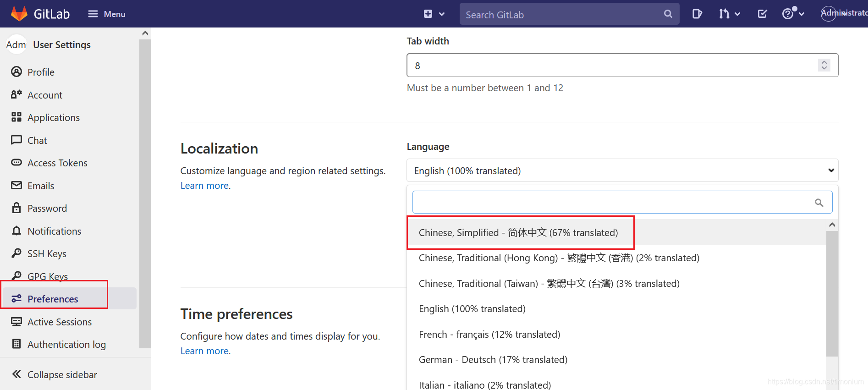Open the To-Do list icon
Screen dimensions: 868x390
pos(762,14)
